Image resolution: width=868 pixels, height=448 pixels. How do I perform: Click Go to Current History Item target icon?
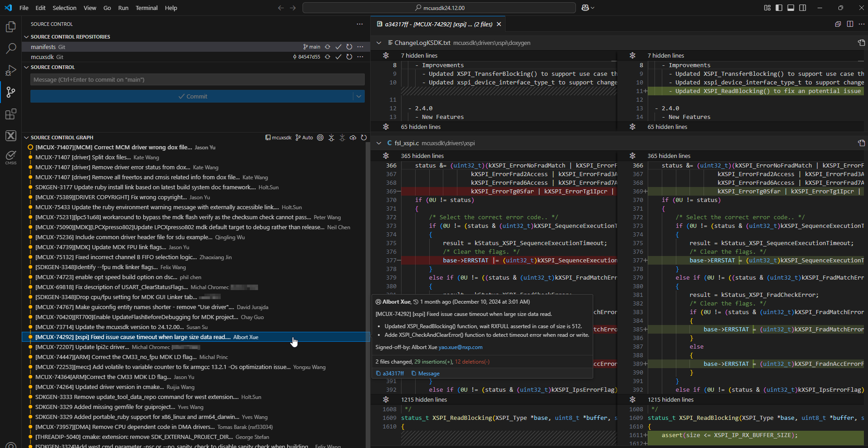click(320, 138)
